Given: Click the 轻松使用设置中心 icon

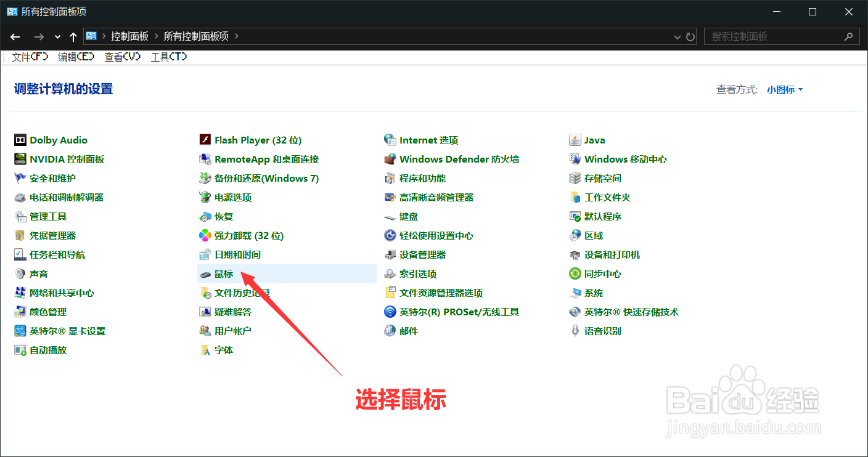Looking at the screenshot, I should 390,235.
